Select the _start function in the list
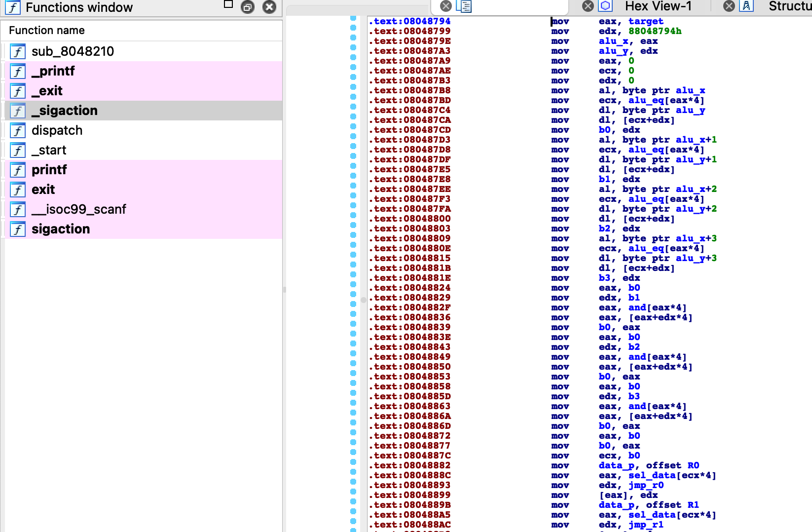Screen dimensions: 812x532 tap(49, 150)
